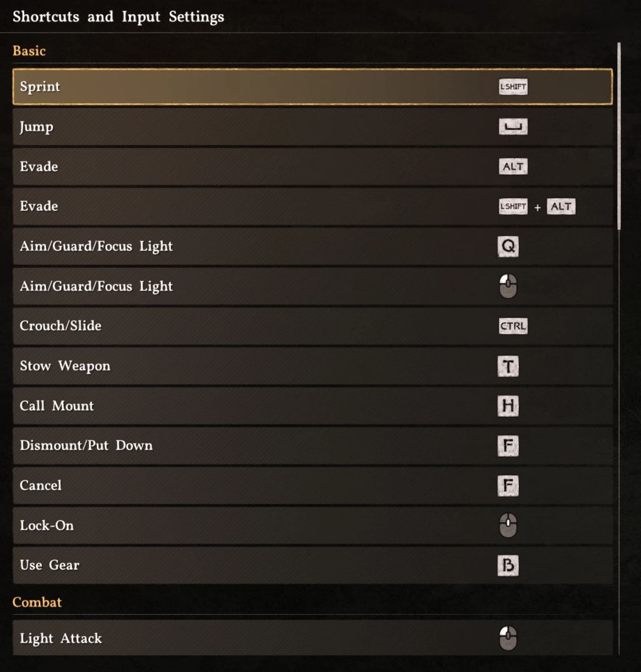Click the right mouse button icon for Aim/Guard/Focus Light
Image resolution: width=641 pixels, height=672 pixels.
click(x=508, y=286)
